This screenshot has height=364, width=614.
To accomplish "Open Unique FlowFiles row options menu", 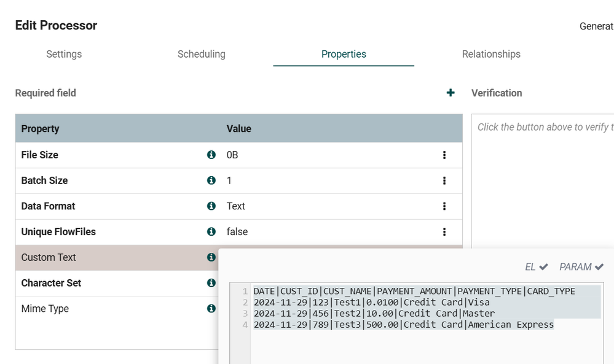I will click(444, 232).
